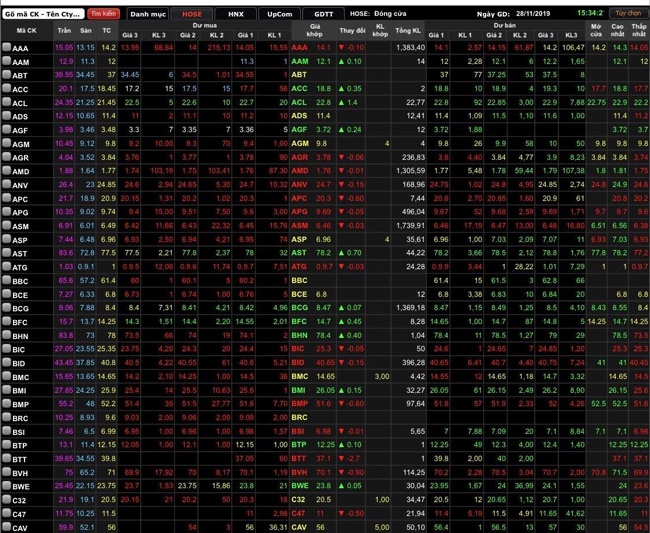
Task: Open the GDTT tab
Action: tap(323, 15)
